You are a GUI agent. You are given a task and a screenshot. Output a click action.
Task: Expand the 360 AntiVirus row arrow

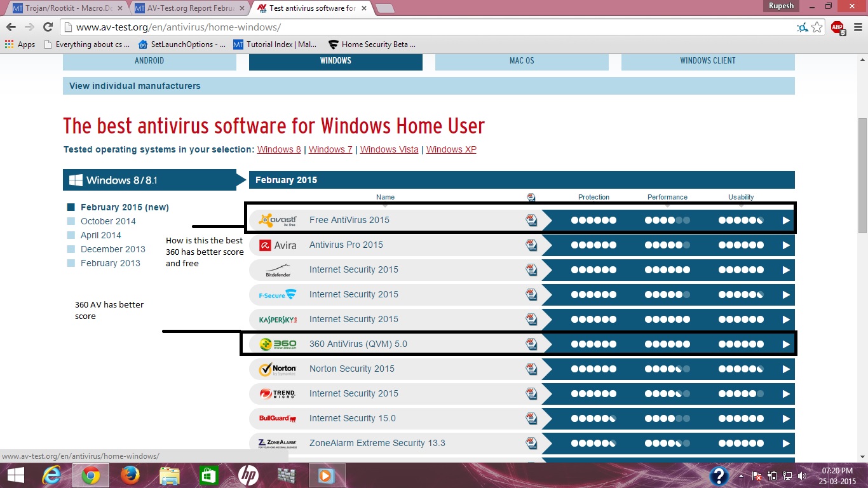(x=786, y=344)
